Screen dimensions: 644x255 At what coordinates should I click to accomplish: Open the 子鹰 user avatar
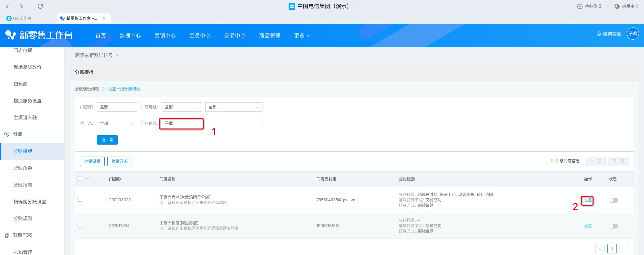coord(633,34)
